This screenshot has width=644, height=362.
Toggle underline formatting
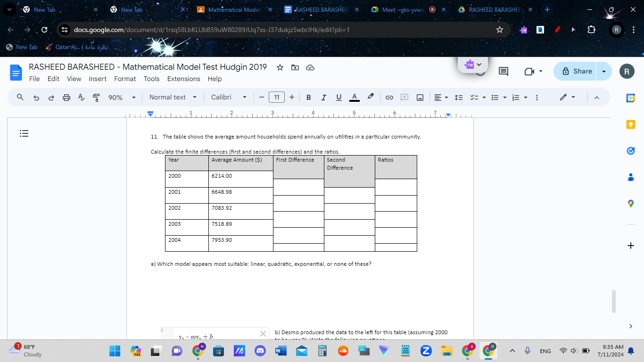click(339, 97)
